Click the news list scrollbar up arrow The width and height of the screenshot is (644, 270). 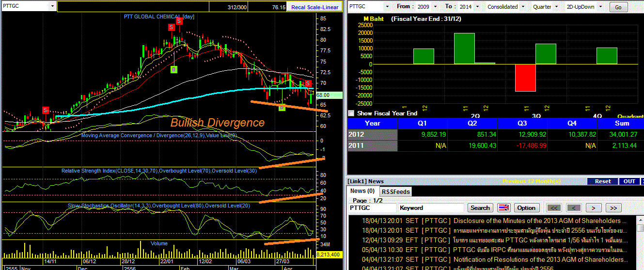coord(641,219)
